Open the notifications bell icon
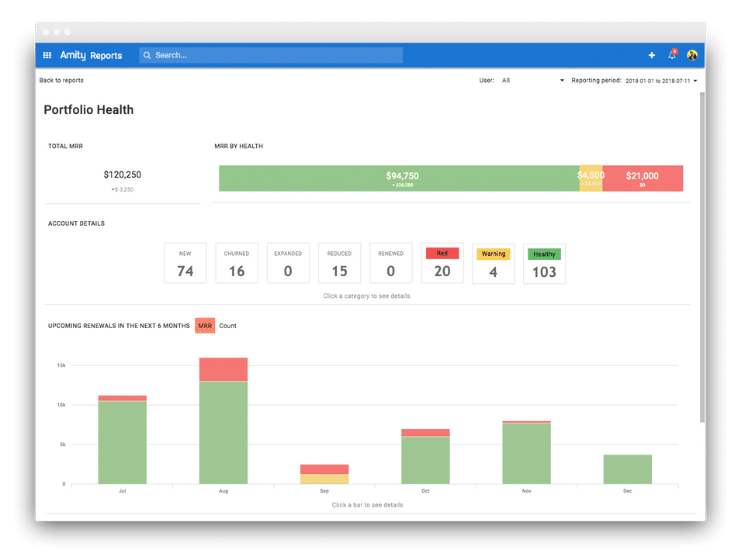This screenshot has width=745, height=560. pos(672,54)
